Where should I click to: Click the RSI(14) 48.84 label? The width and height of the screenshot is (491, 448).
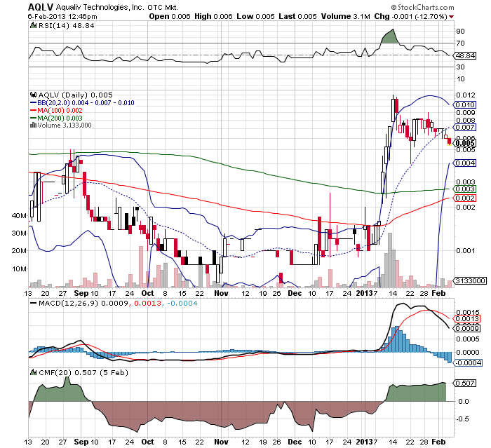click(66, 26)
